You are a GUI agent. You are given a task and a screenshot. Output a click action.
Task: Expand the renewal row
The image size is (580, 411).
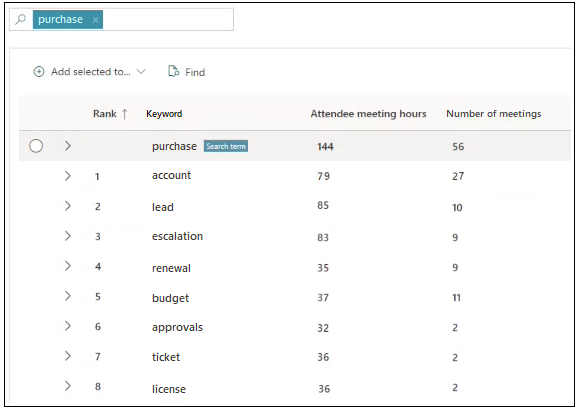pyautogui.click(x=67, y=266)
